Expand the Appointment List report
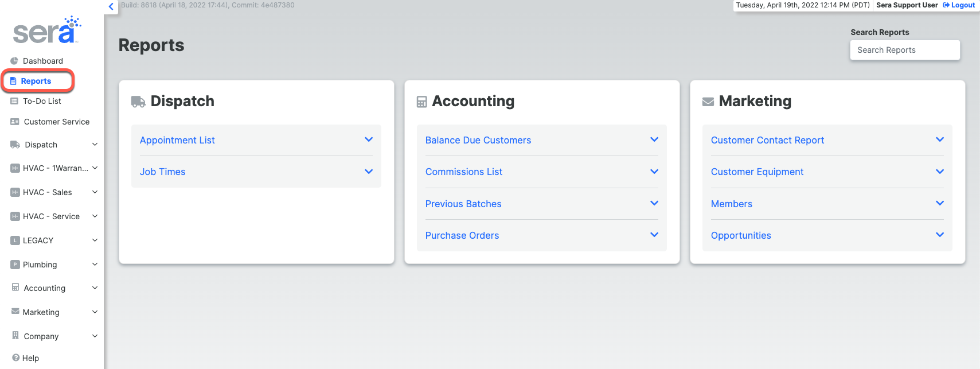Viewport: 980px width, 369px height. (x=368, y=140)
